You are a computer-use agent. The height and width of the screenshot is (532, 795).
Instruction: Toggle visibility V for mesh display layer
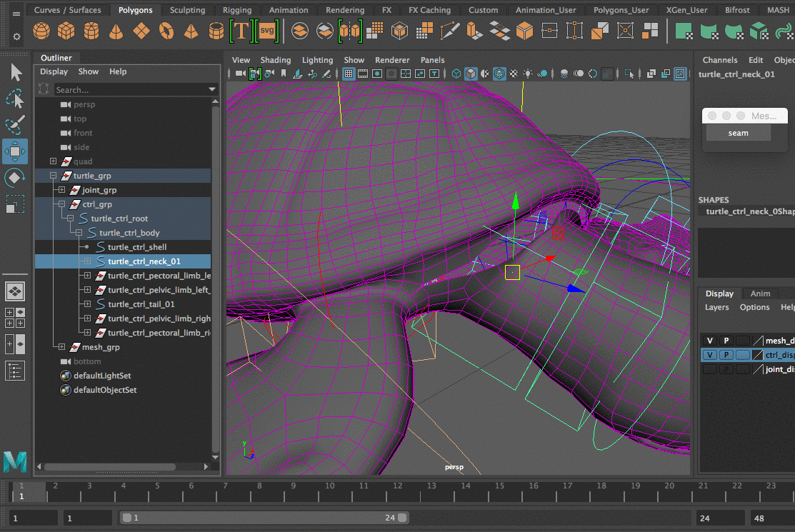click(x=709, y=341)
